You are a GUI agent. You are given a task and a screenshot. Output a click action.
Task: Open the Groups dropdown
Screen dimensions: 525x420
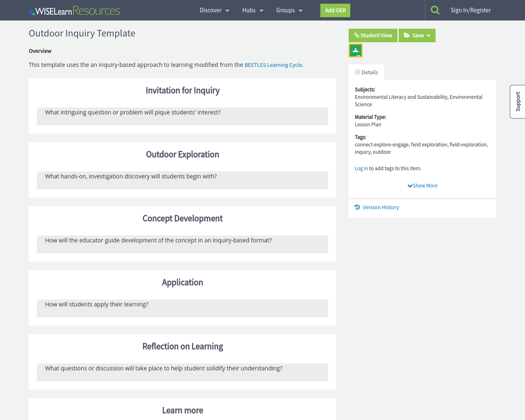(x=289, y=10)
